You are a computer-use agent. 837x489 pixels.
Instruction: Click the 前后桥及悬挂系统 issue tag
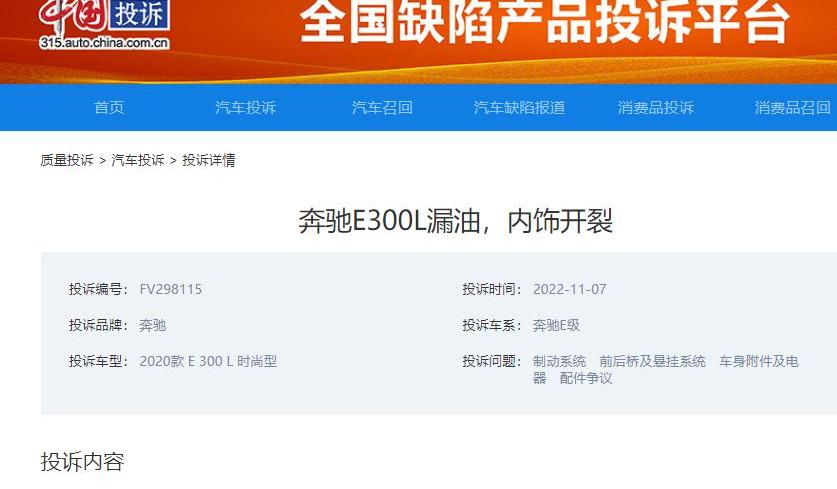(652, 361)
